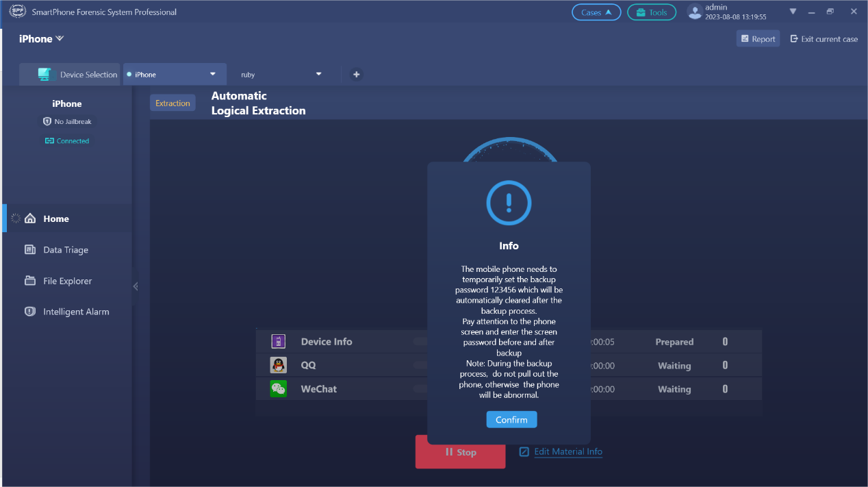Stop the extraction process

460,452
